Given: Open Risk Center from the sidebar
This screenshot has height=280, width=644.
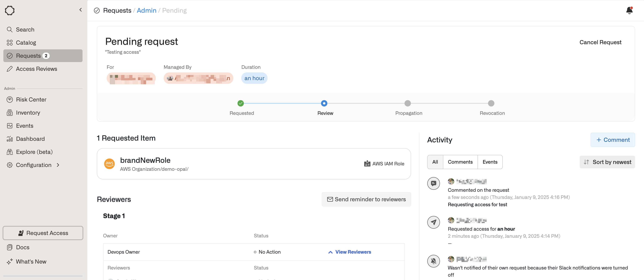Looking at the screenshot, I should (31, 100).
